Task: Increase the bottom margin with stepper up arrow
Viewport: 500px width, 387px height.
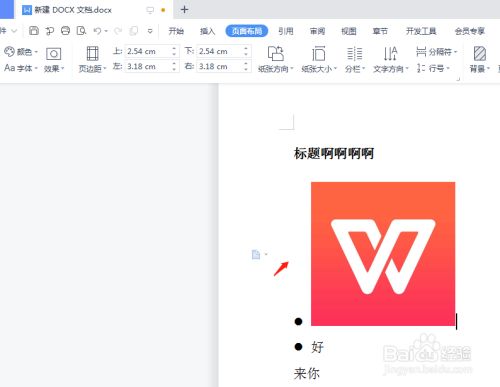Action: pos(246,49)
